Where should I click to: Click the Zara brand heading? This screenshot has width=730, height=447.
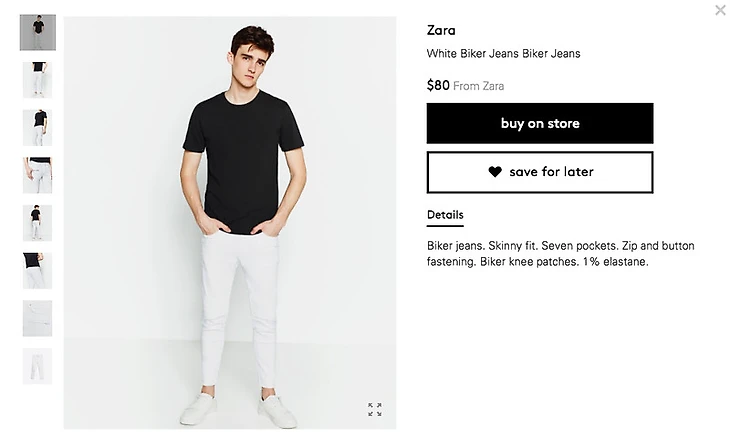pos(441,31)
